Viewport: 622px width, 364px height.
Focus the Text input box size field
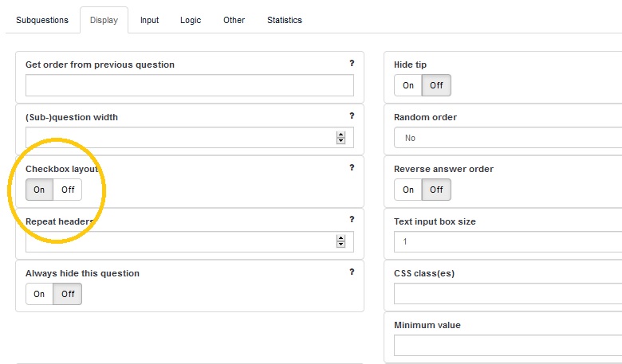(x=508, y=241)
